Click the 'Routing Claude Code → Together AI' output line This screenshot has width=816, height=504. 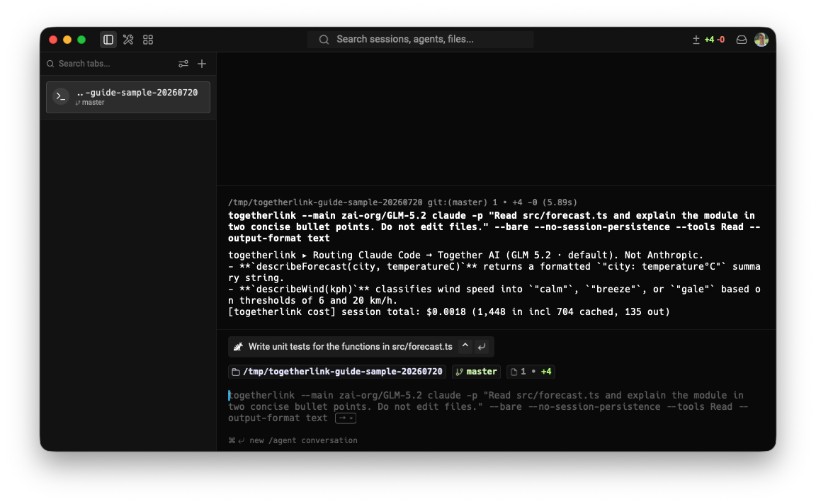(x=466, y=256)
